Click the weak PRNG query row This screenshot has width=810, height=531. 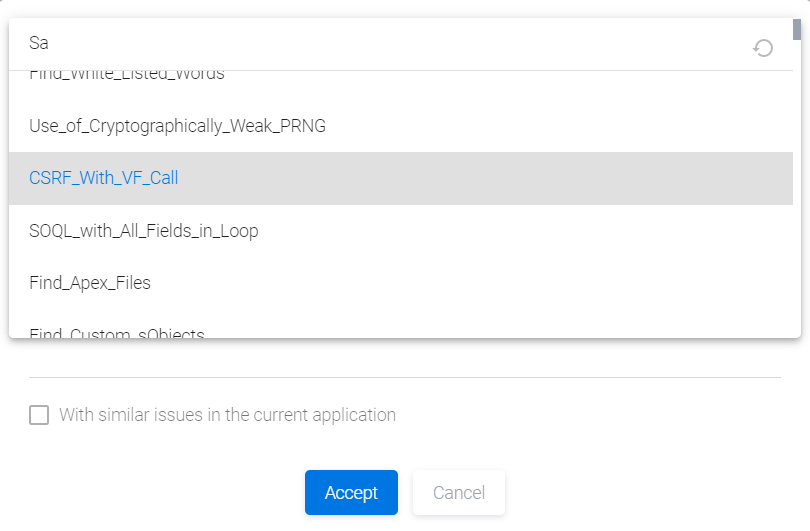coord(400,126)
